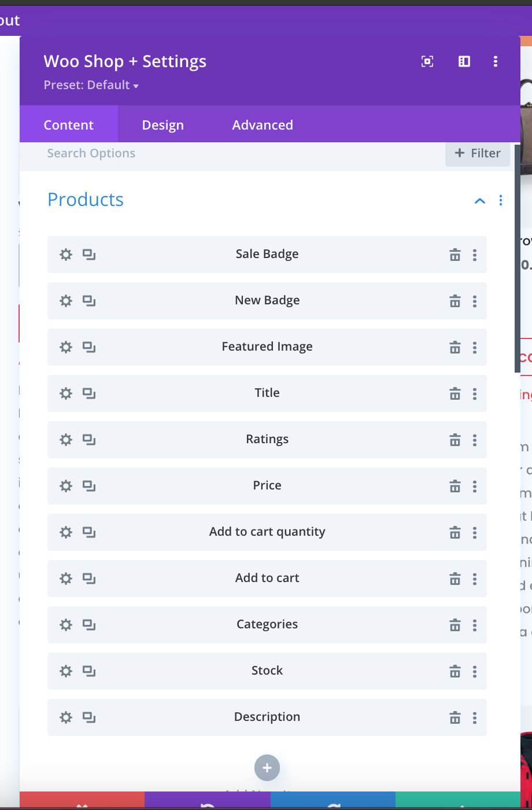
Task: Add new item with plus button
Action: pyautogui.click(x=267, y=768)
